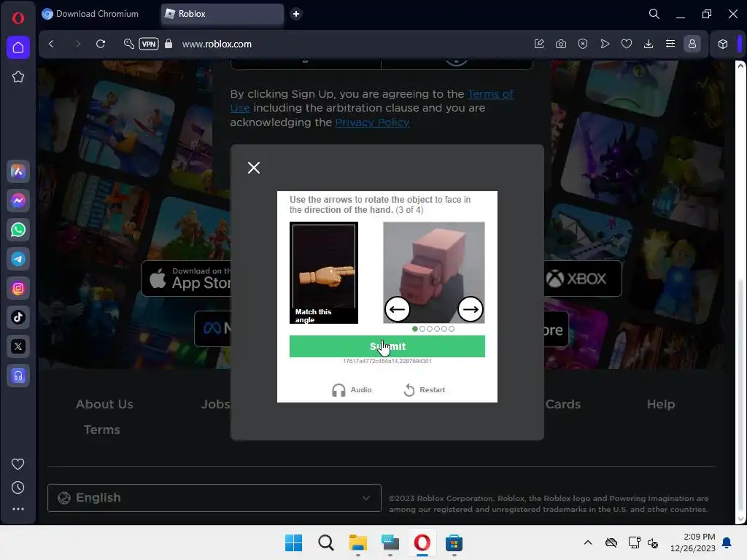This screenshot has width=747, height=560.
Task: Open the profile account icon
Action: click(x=692, y=44)
